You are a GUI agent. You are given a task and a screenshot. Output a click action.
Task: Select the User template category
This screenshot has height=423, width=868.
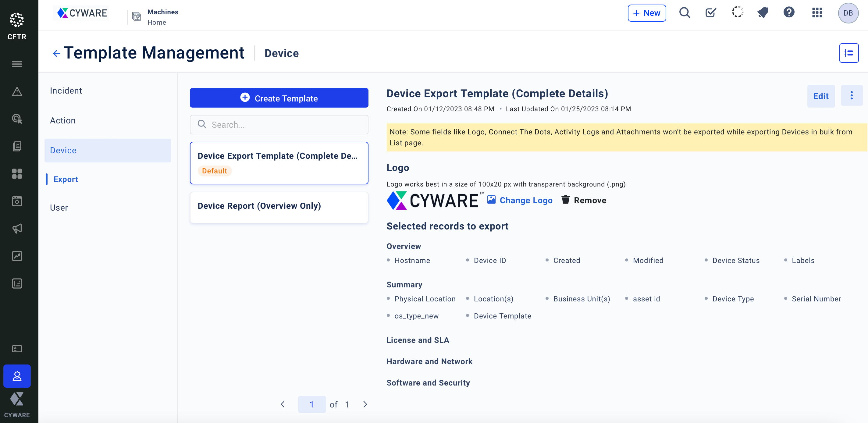(x=59, y=208)
